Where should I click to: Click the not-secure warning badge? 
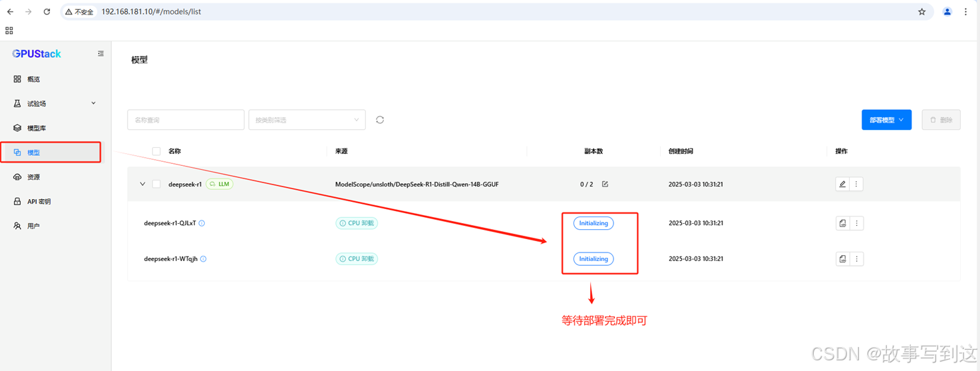(79, 11)
